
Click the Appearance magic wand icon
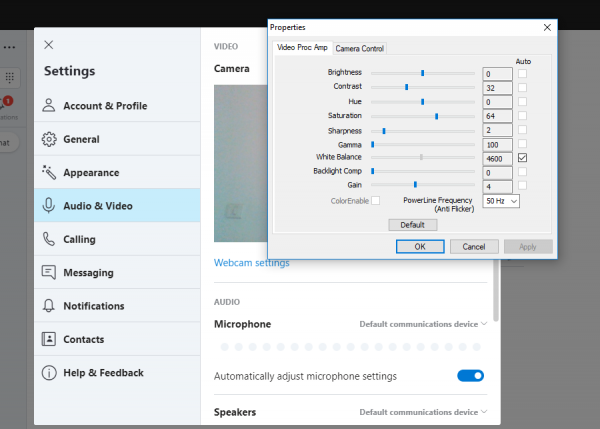49,172
